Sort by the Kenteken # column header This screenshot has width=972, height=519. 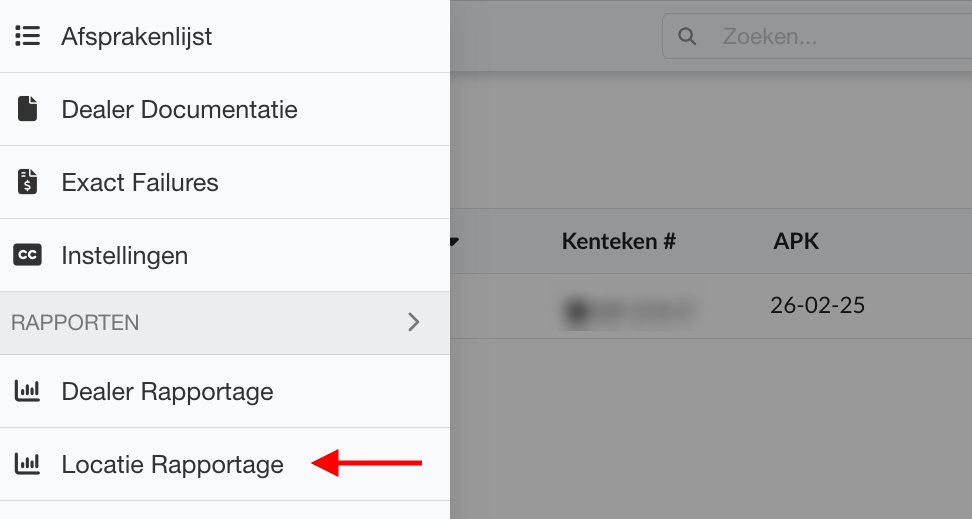click(x=619, y=241)
